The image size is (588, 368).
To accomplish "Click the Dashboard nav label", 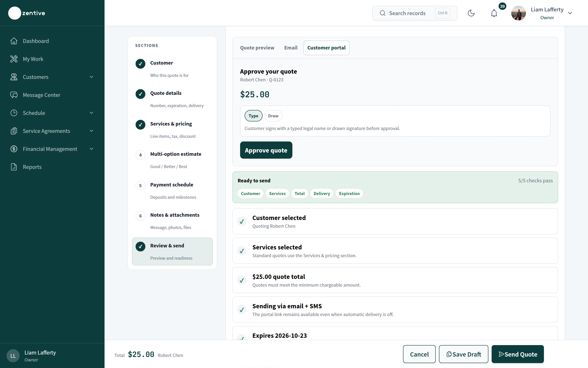I will coord(36,41).
